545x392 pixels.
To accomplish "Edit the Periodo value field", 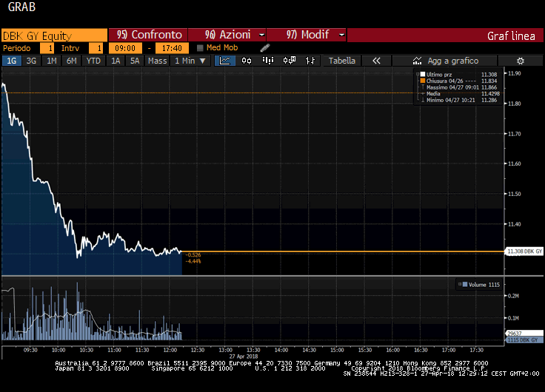I will coord(47,48).
